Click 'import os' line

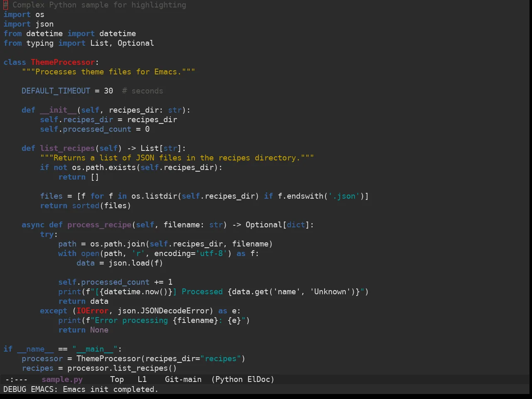click(24, 15)
